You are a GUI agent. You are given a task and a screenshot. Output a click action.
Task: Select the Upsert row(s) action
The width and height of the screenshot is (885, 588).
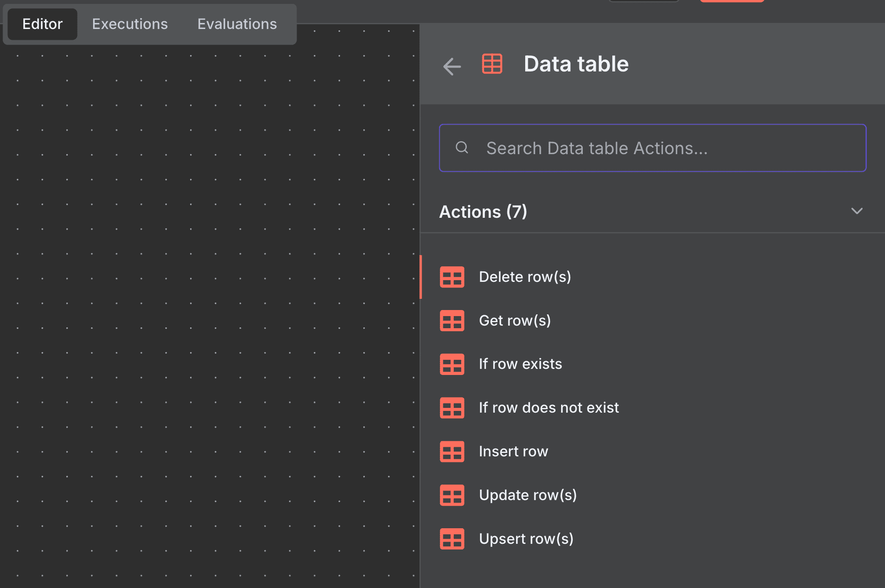pyautogui.click(x=526, y=539)
